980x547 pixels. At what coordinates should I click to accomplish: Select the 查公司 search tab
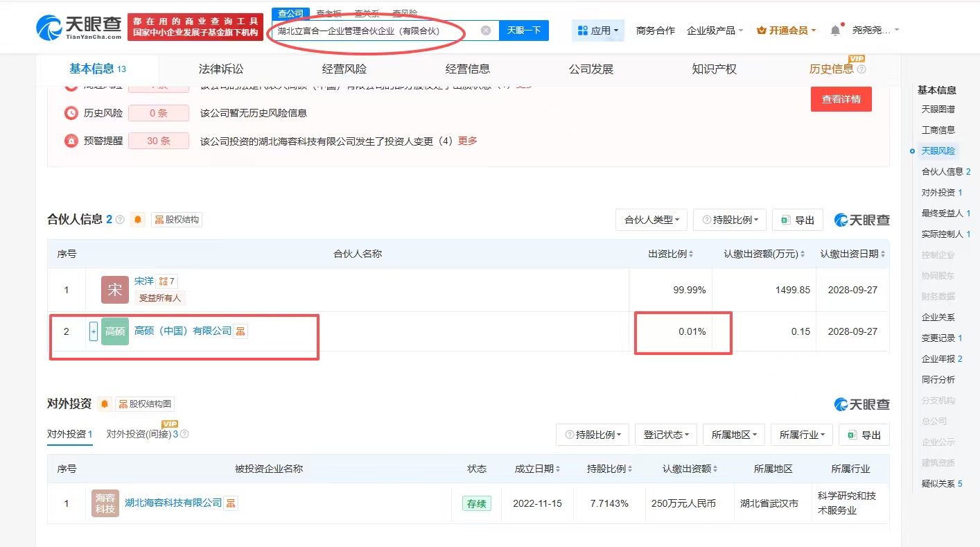tap(290, 13)
